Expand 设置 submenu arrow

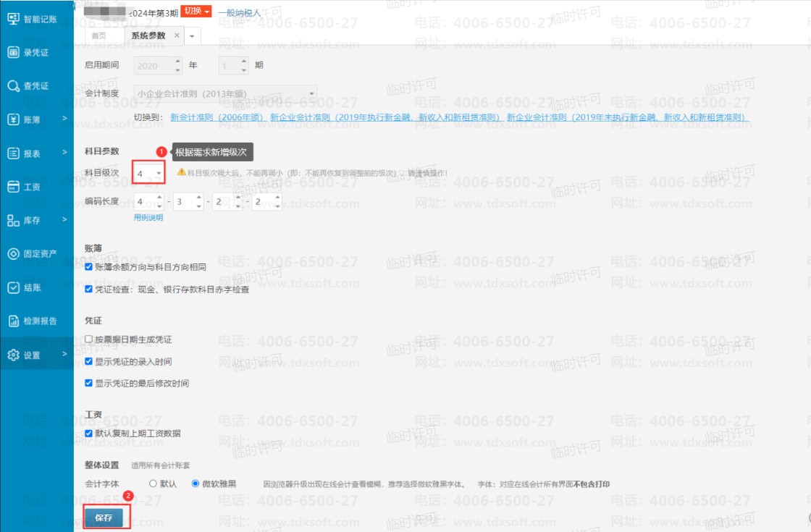tap(64, 354)
